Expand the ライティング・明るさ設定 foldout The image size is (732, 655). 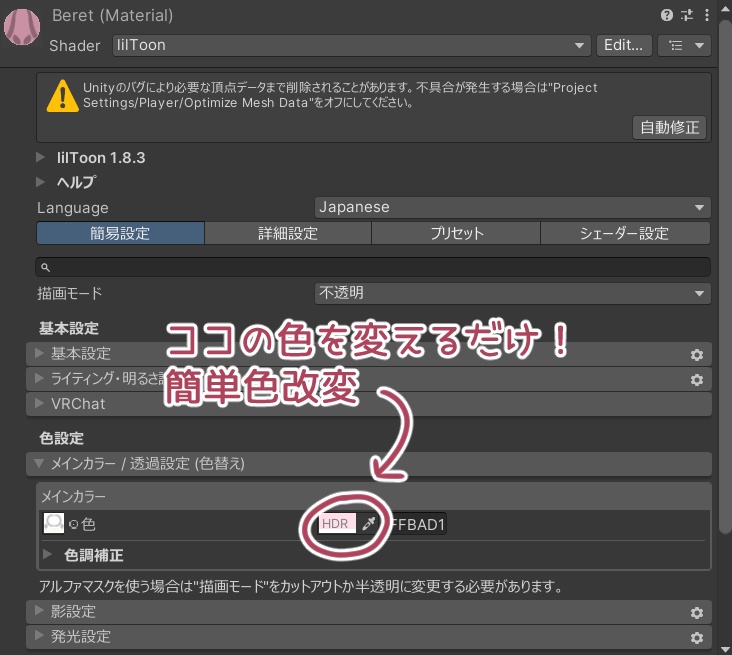pyautogui.click(x=369, y=379)
